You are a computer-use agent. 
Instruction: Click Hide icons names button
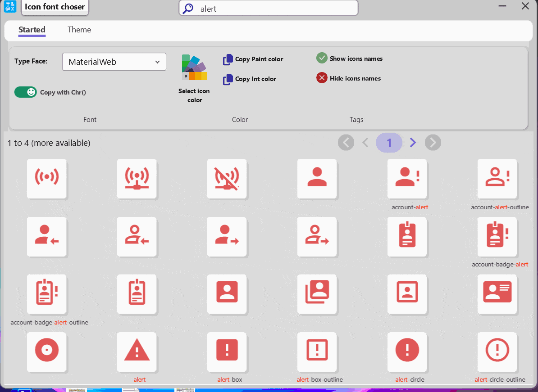coord(349,78)
